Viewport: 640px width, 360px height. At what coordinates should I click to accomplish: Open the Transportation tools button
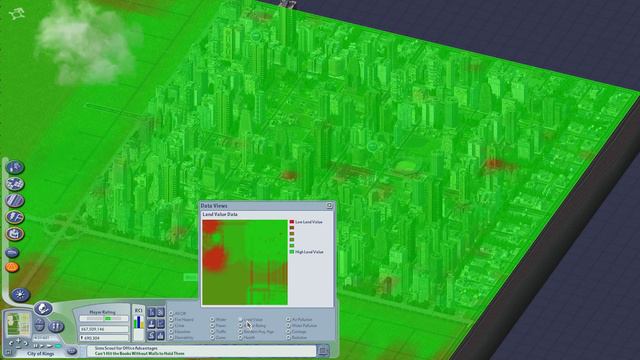coord(15,200)
